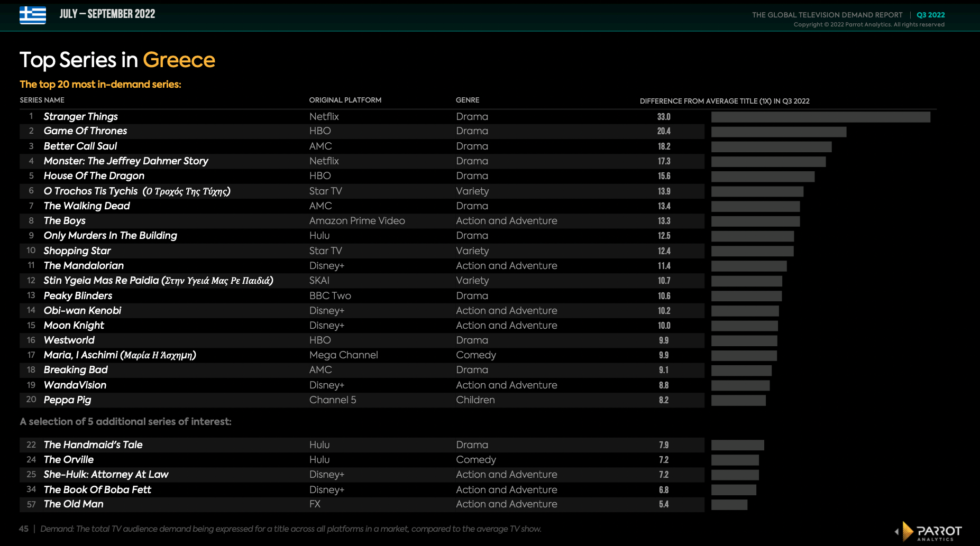Select the 'Breaking Bad' series name
The height and width of the screenshot is (546, 980).
[x=76, y=369]
